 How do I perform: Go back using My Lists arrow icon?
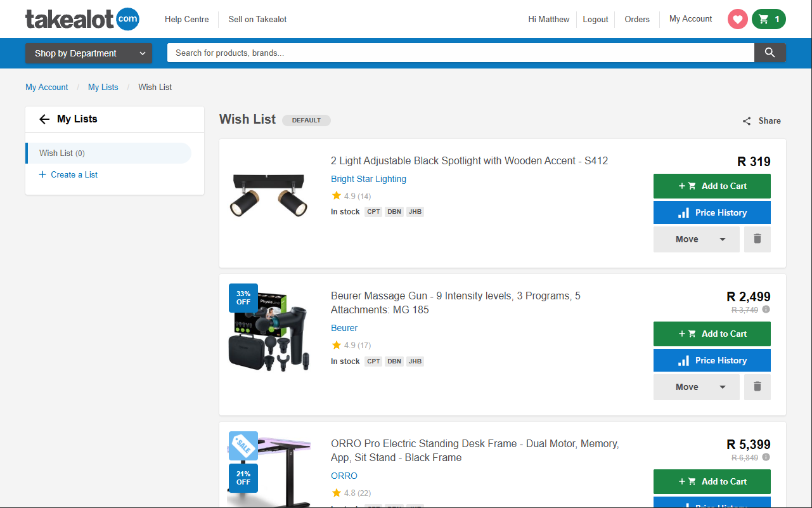pyautogui.click(x=44, y=119)
